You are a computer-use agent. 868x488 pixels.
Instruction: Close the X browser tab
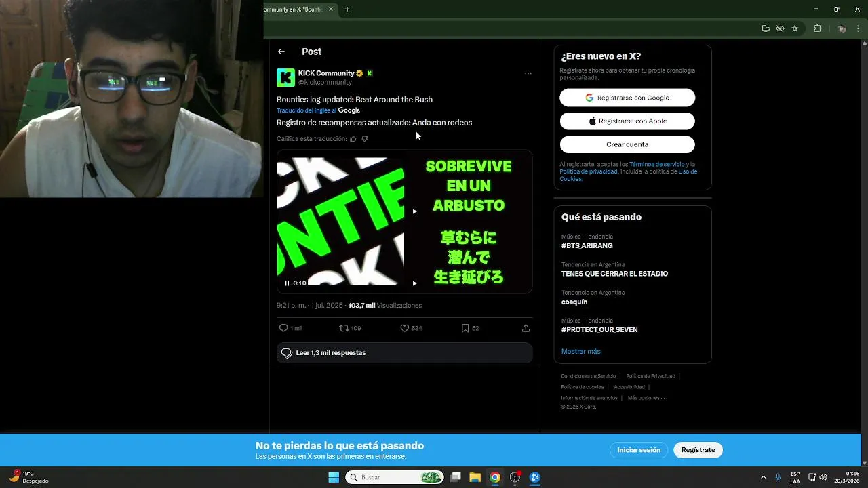point(331,9)
